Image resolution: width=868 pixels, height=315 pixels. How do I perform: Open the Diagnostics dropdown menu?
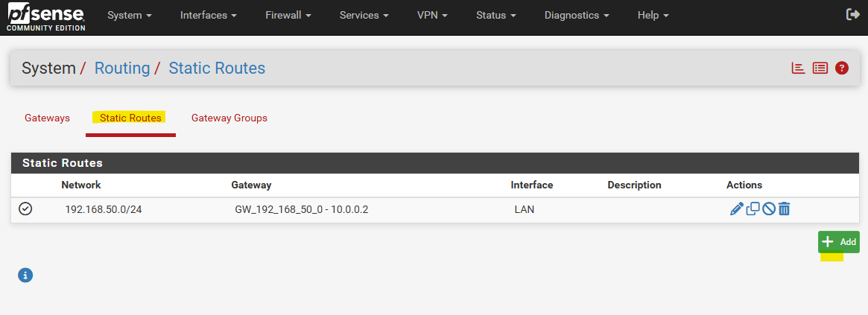(x=577, y=16)
